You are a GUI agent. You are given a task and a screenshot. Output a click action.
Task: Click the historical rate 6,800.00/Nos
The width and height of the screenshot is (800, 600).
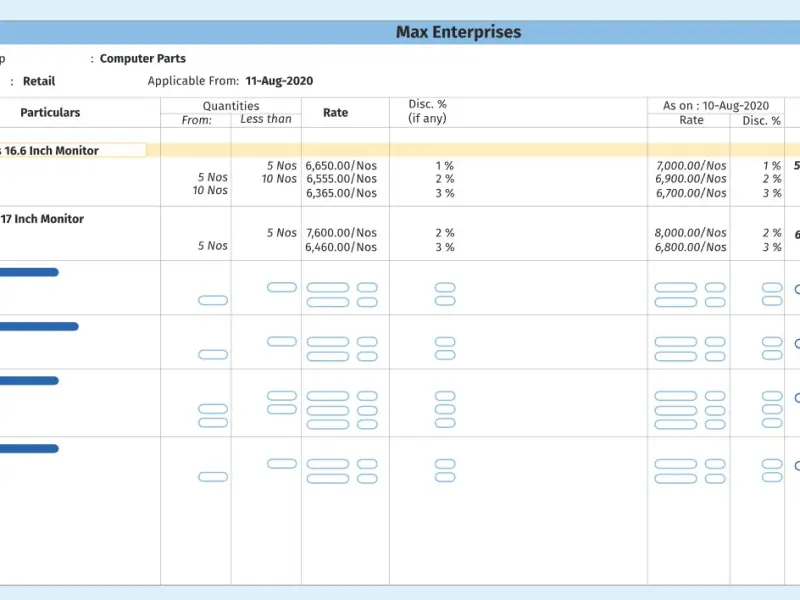(x=691, y=247)
